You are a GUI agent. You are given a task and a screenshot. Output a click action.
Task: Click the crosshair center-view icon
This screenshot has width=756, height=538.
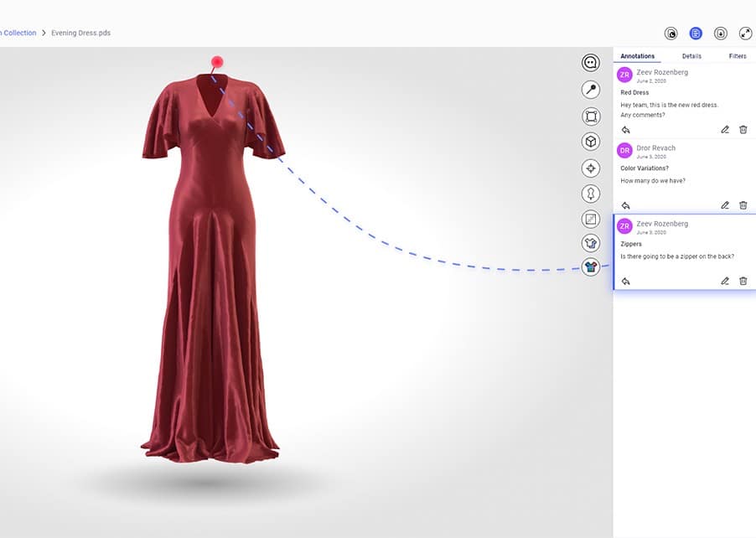tap(591, 168)
